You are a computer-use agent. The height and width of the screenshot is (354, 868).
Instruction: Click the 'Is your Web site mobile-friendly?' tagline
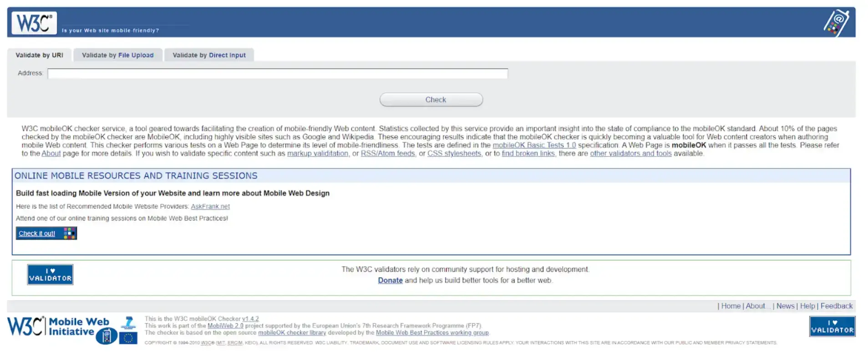(111, 31)
